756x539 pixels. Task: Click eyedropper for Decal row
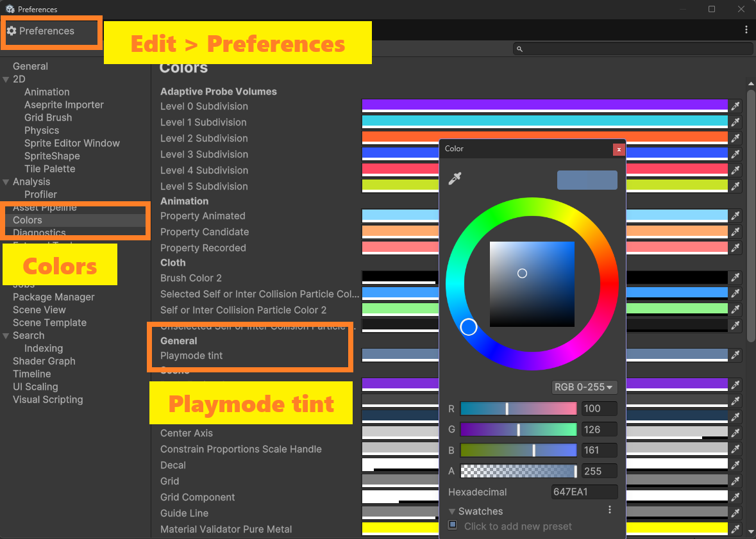pos(735,465)
